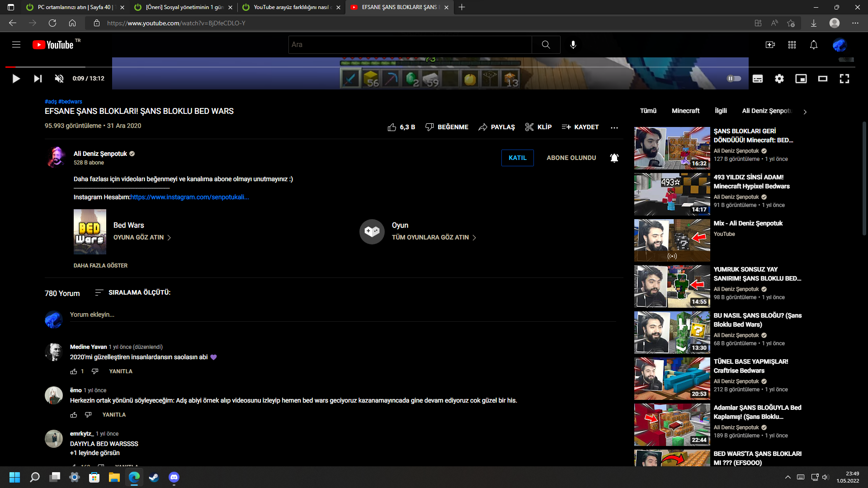Open notification bell for Ali Deniz channel
The height and width of the screenshot is (488, 868).
(614, 158)
